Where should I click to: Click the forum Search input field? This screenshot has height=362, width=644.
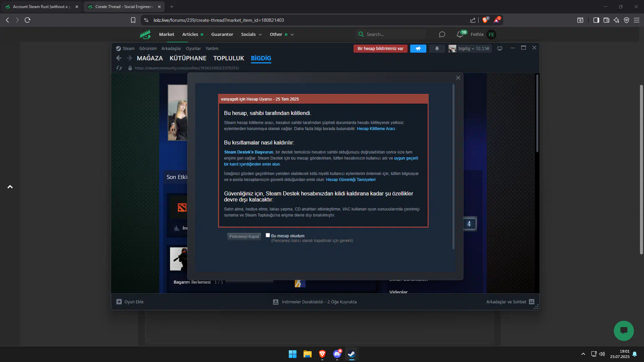click(x=391, y=34)
